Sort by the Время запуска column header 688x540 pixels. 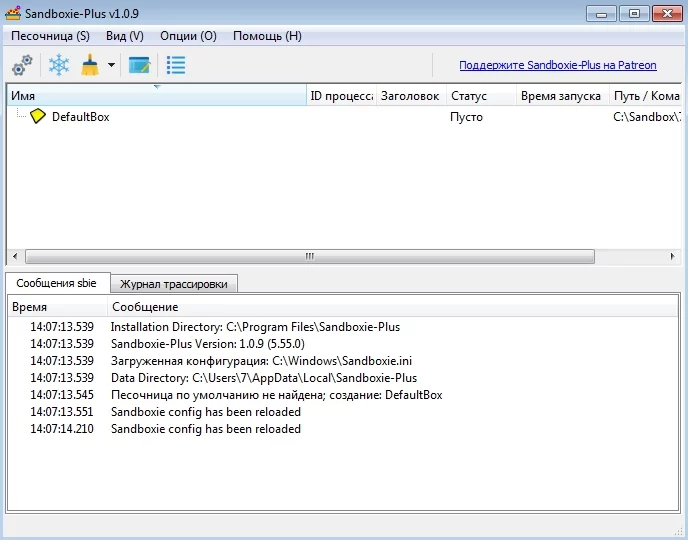click(x=563, y=96)
